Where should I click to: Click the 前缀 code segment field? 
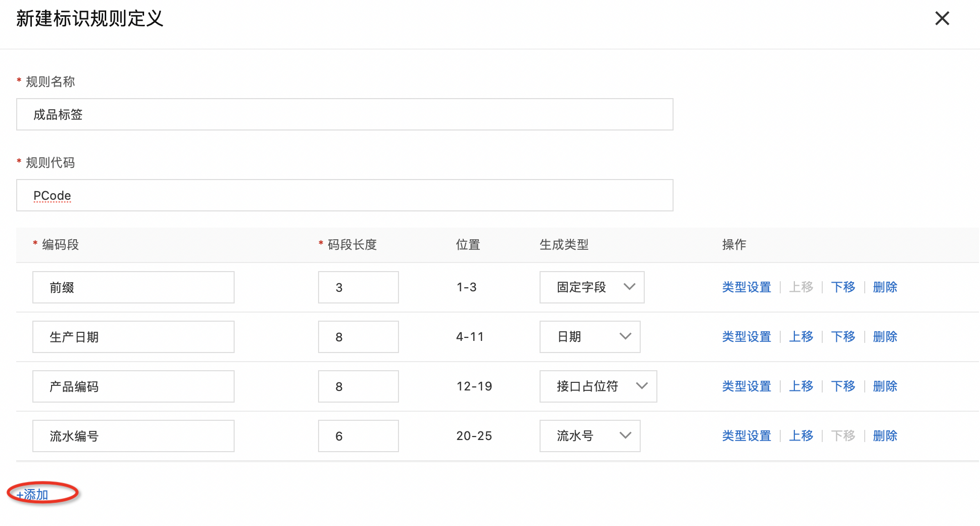[x=133, y=287]
